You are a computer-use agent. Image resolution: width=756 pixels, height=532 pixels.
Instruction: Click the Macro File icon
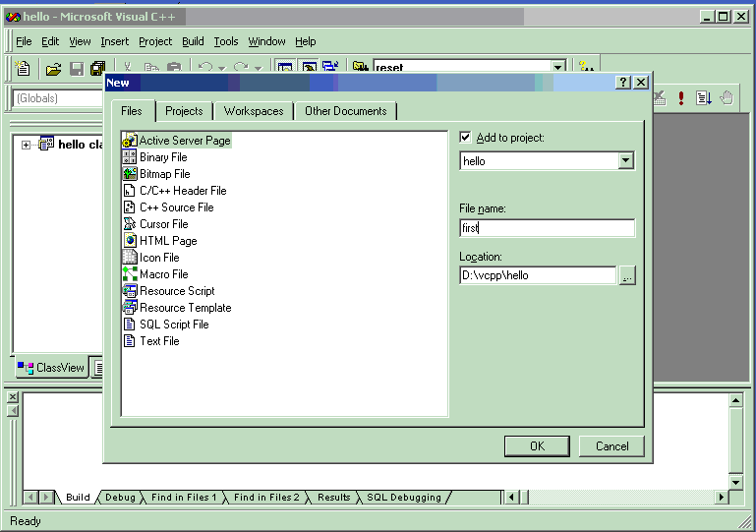tap(130, 274)
